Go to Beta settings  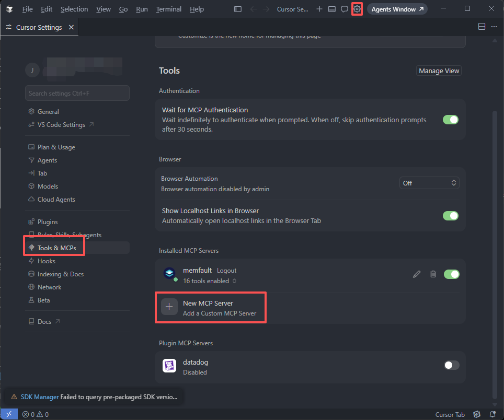pos(77,300)
